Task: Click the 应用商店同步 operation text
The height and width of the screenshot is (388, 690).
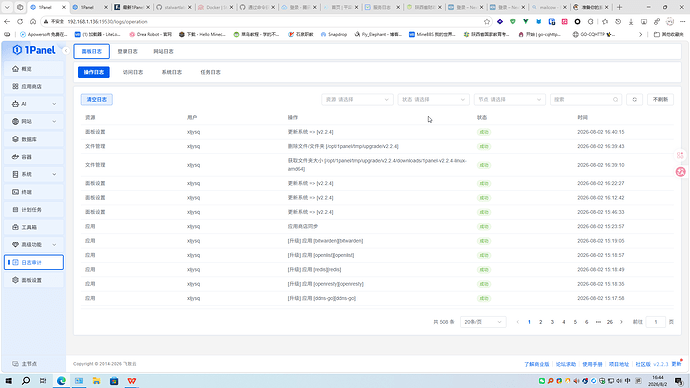Action: (303, 227)
